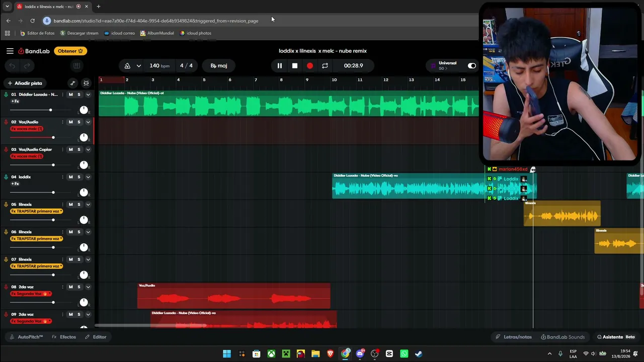
Task: Click the BandLab logo
Action: [34, 51]
